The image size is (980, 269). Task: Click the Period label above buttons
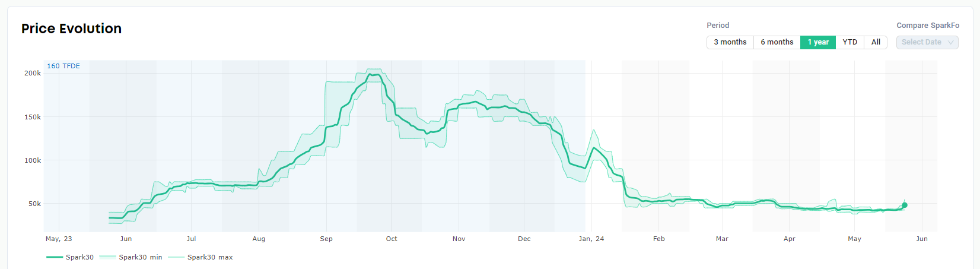pos(718,26)
